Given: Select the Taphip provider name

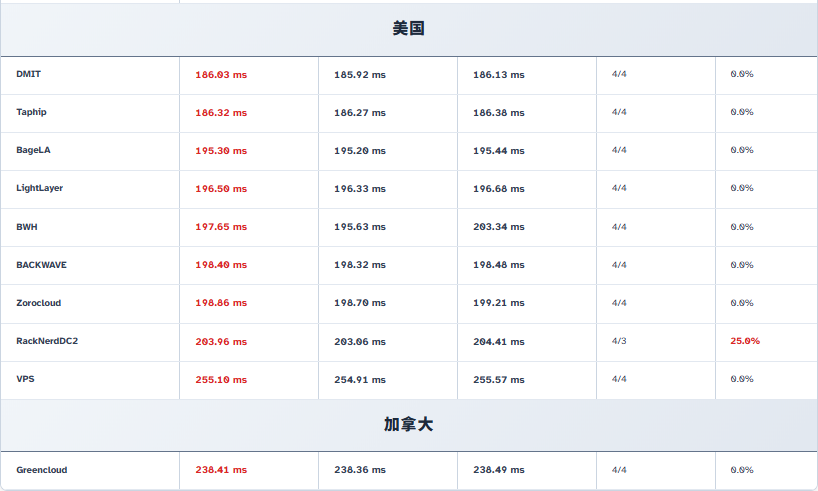Looking at the screenshot, I should coord(32,112).
